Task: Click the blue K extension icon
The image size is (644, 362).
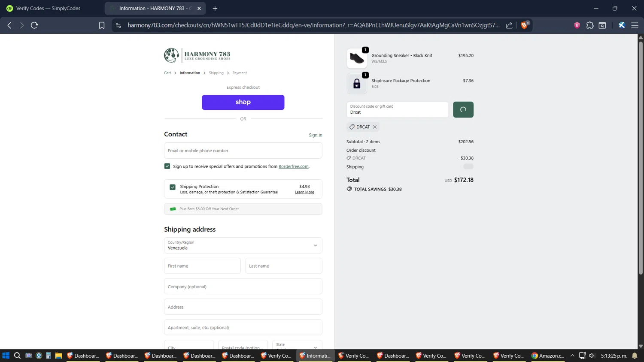Action: (x=622, y=25)
